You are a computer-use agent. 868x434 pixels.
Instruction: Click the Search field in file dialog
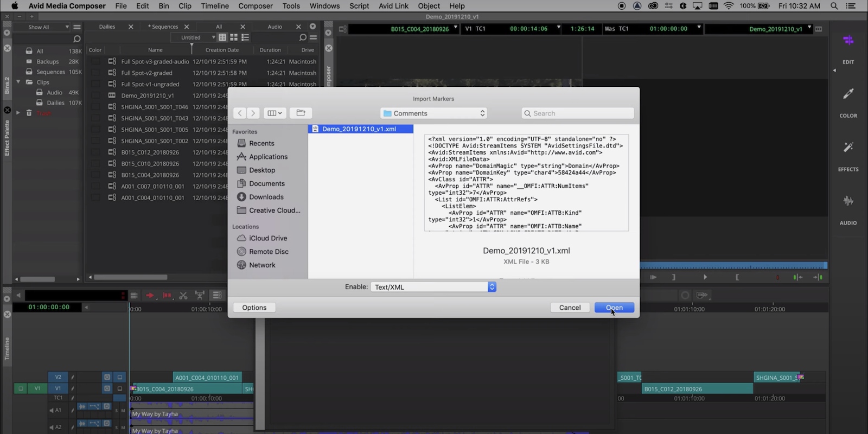(578, 113)
